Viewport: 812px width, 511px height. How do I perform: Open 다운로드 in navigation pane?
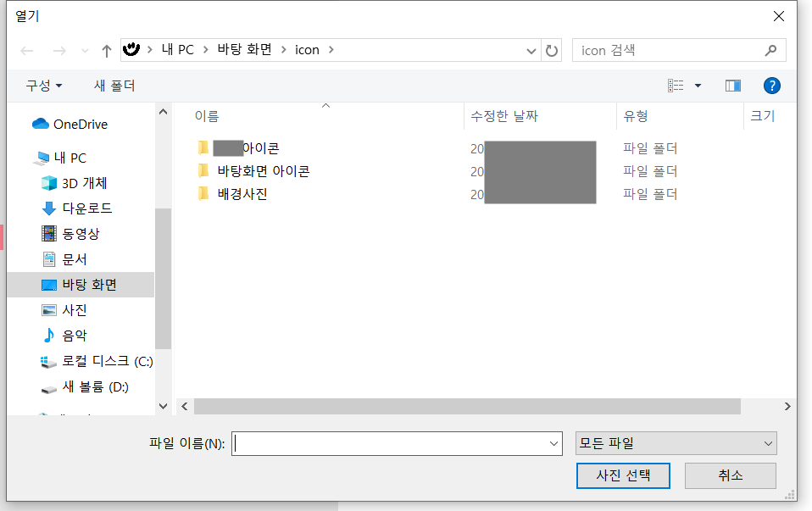pyautogui.click(x=87, y=208)
